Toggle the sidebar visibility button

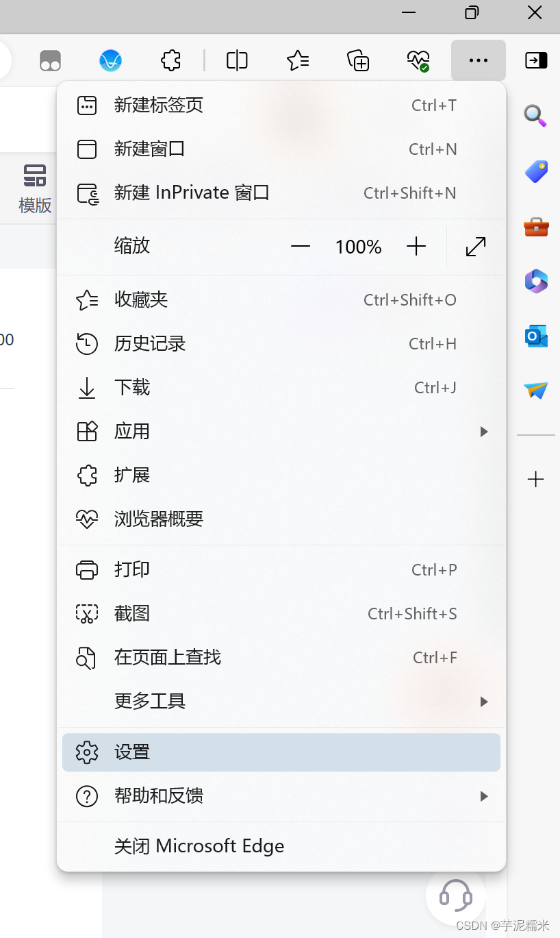click(536, 60)
